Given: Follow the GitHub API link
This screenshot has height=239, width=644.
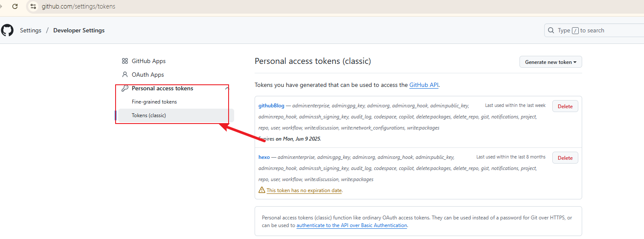Looking at the screenshot, I should [x=424, y=85].
